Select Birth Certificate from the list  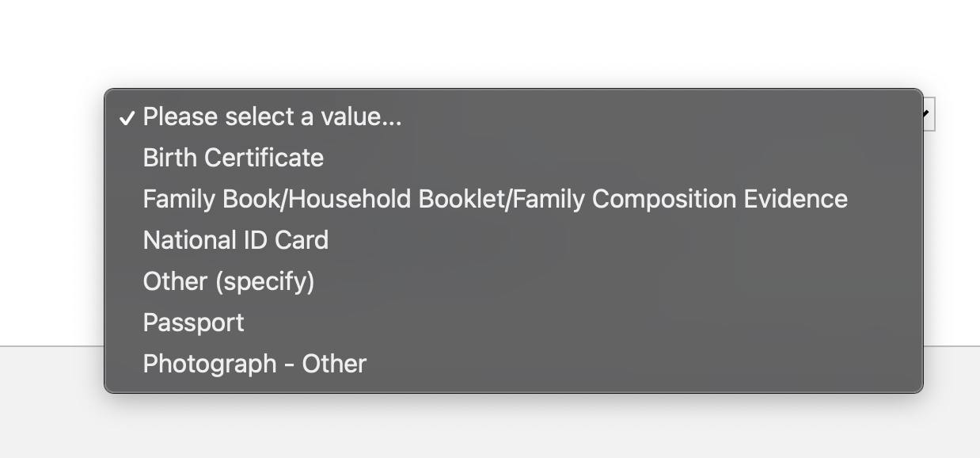[x=233, y=158]
